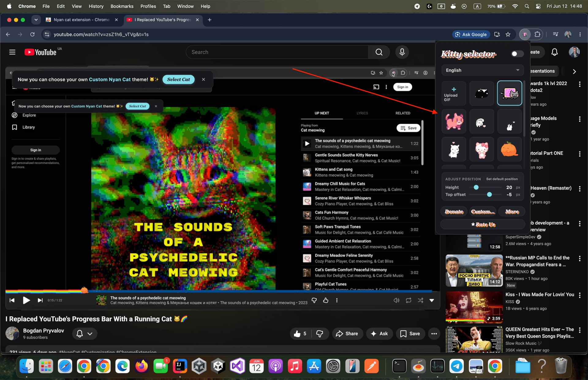Dislike the video with thumbs down
This screenshot has height=380, width=588.
click(x=320, y=334)
